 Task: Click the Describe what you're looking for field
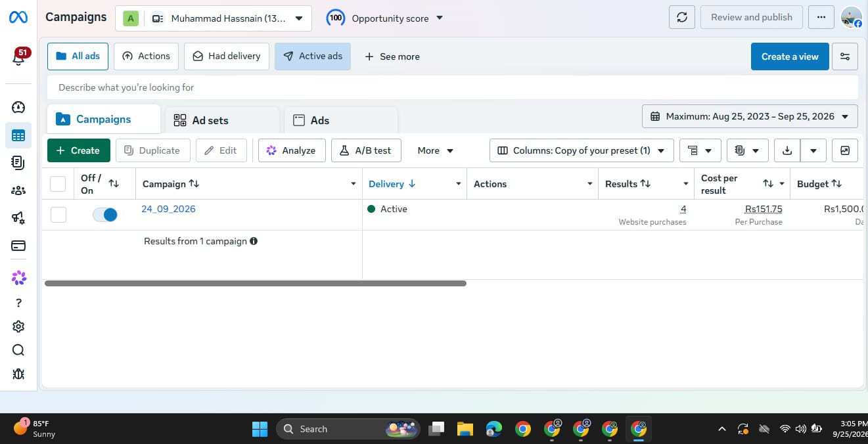click(x=453, y=87)
